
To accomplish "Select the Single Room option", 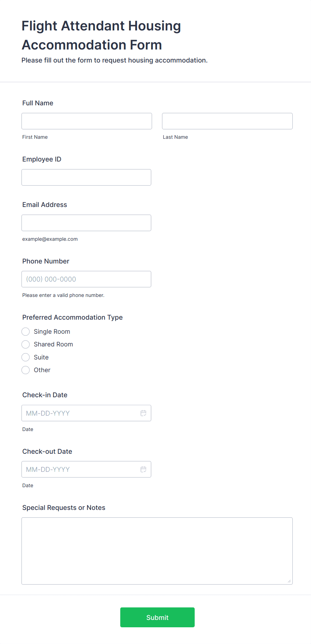I will click(26, 332).
